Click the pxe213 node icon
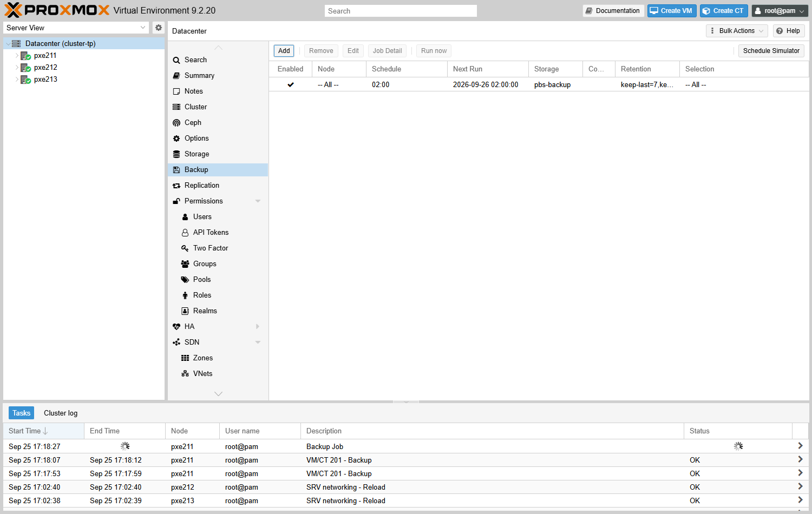 click(25, 80)
